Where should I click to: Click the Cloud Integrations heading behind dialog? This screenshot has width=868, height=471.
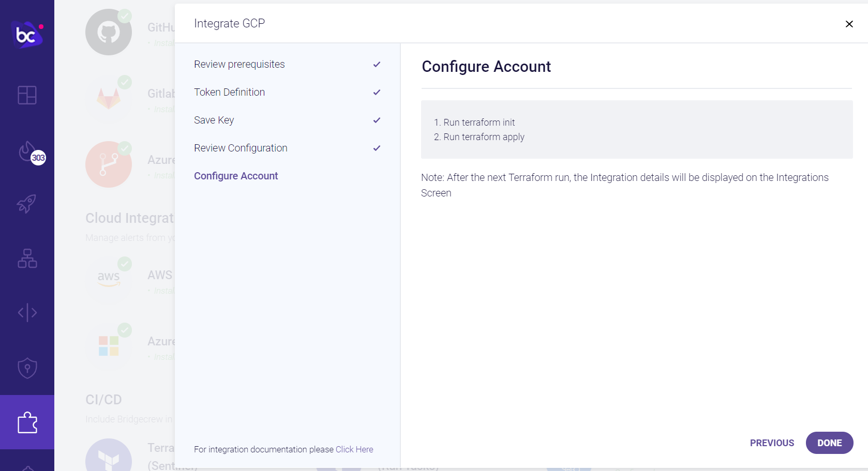click(130, 218)
